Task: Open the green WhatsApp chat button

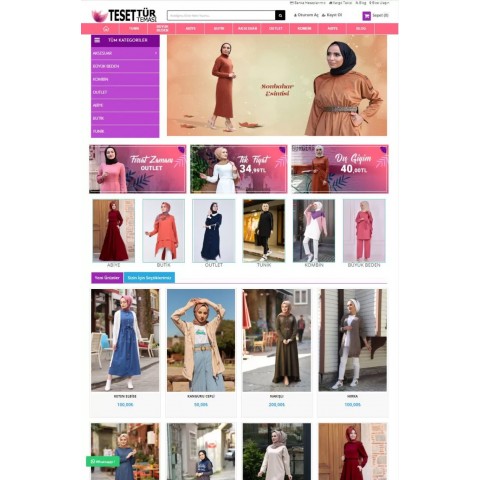Action: [x=103, y=462]
